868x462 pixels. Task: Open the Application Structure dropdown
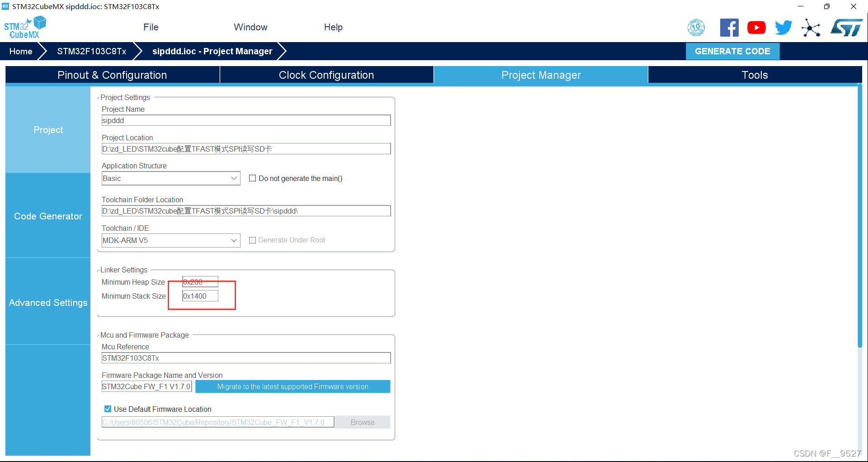pyautogui.click(x=171, y=178)
